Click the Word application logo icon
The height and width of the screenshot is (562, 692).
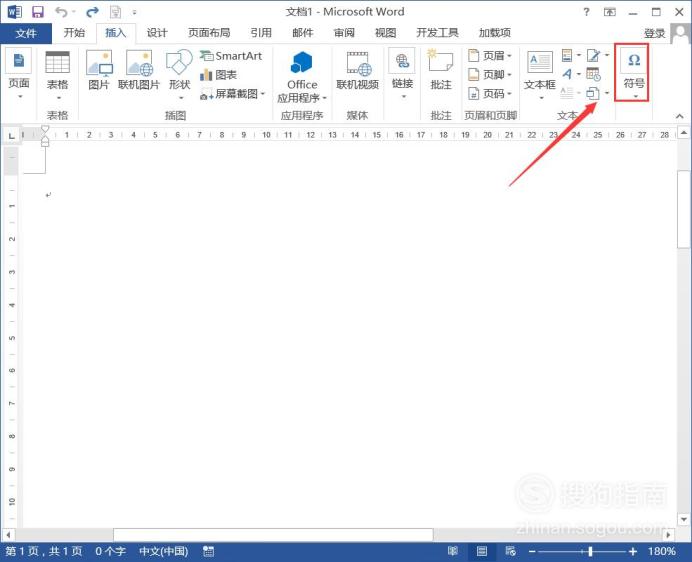click(14, 12)
